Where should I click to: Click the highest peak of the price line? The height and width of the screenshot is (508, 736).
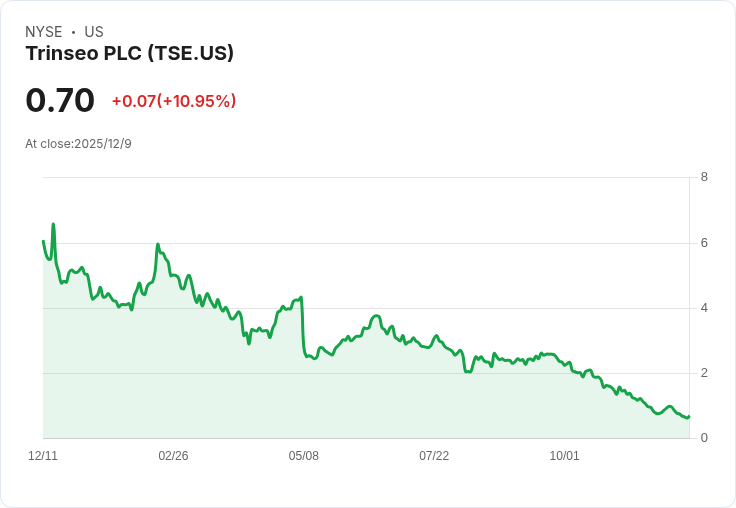point(53,225)
